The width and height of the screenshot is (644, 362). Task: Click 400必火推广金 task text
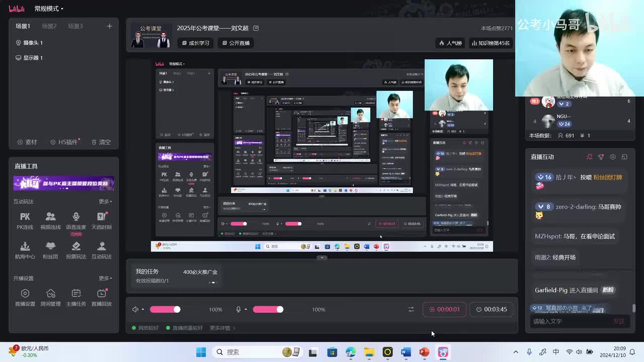(x=200, y=272)
